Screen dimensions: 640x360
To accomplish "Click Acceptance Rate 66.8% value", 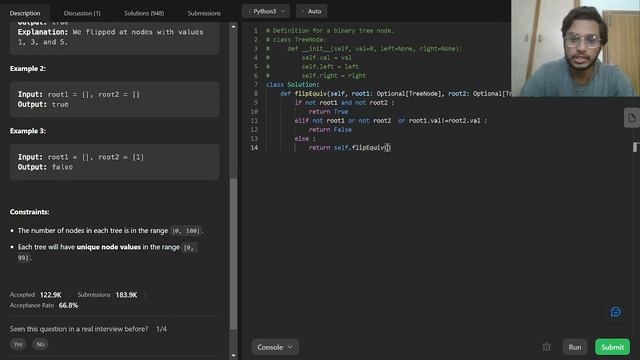I will (68, 305).
